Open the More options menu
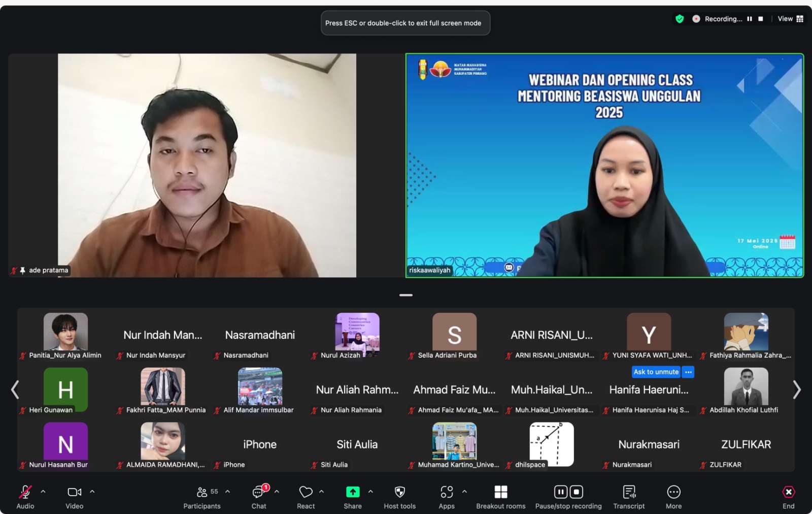 click(673, 497)
